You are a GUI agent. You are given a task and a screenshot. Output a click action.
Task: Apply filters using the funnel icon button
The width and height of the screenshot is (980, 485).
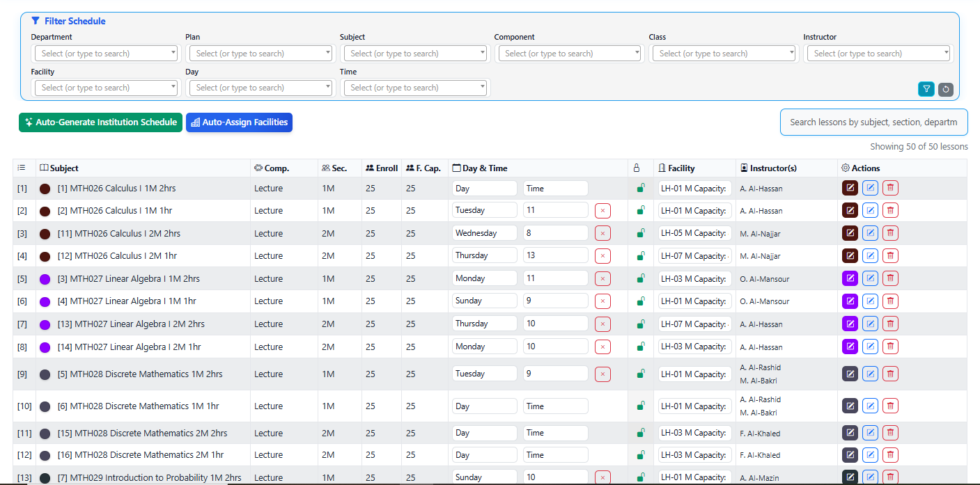click(926, 89)
